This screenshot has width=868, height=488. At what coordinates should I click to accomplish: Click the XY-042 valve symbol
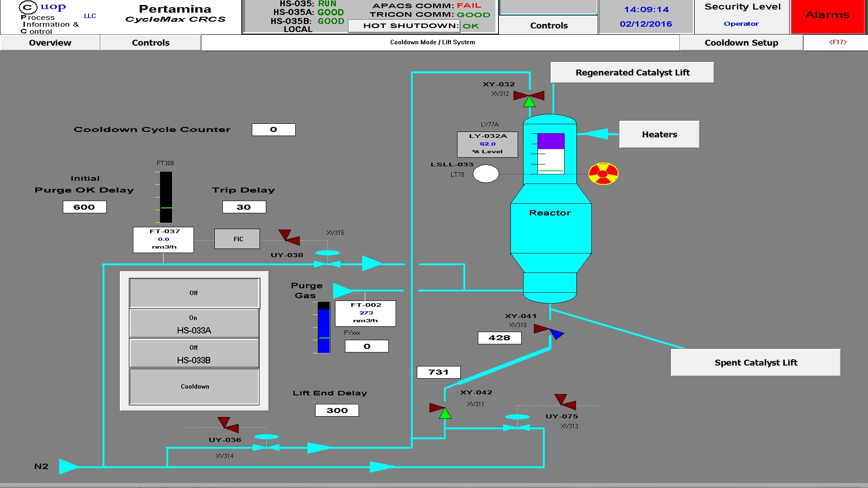441,411
